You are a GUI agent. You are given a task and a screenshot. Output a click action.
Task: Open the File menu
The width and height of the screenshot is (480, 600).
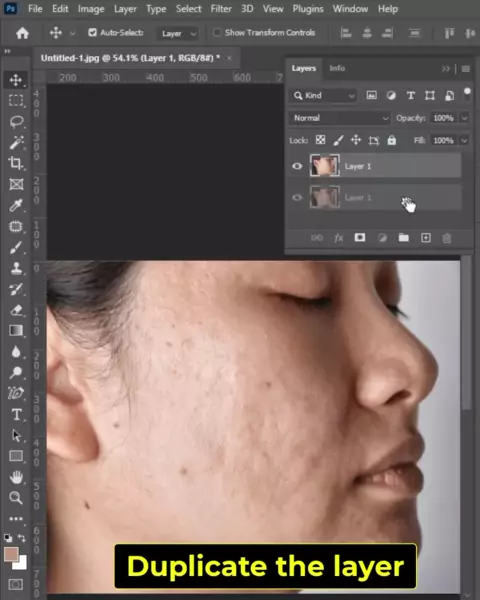35,8
